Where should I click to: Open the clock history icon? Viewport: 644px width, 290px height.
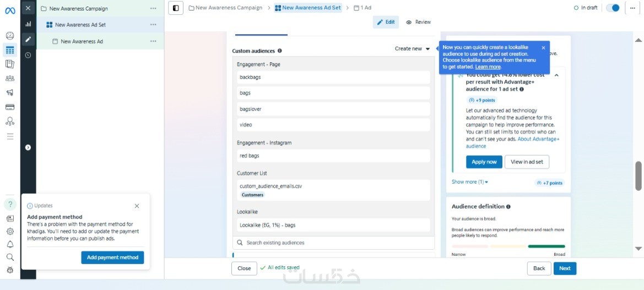[28, 55]
